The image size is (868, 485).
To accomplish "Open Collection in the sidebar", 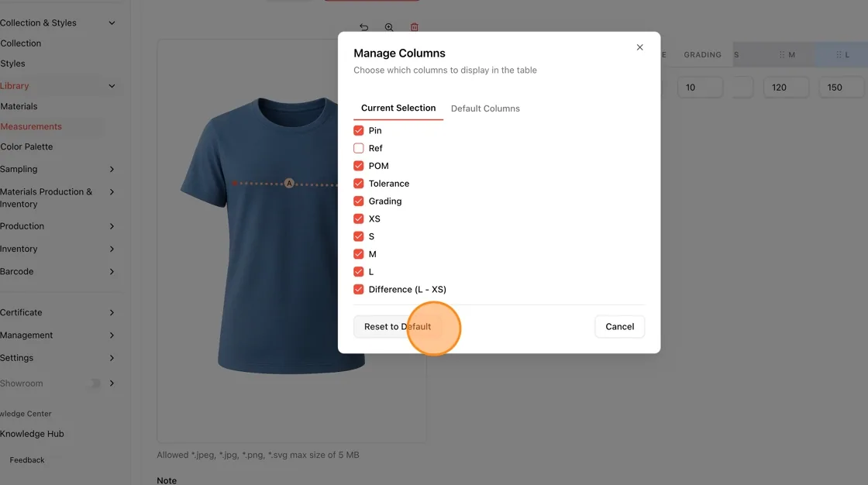I will 20,43.
